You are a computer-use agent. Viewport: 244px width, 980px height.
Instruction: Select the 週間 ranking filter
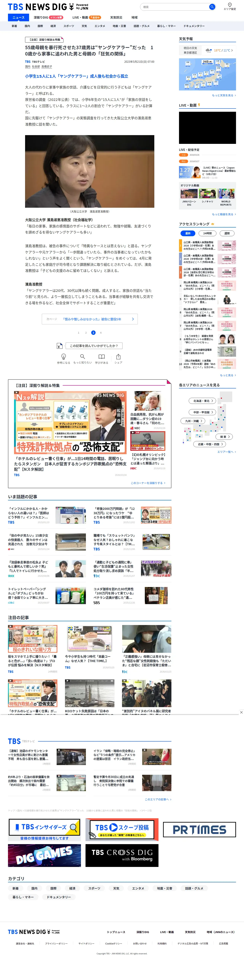pyautogui.click(x=227, y=233)
